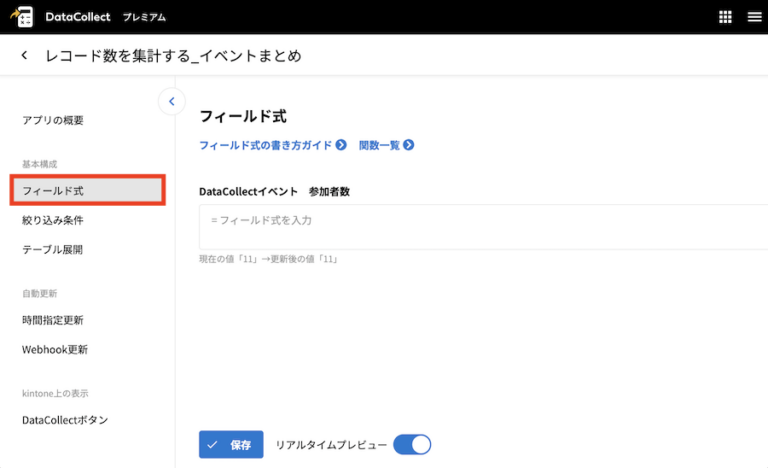Go to Webhook更新 settings

55,350
